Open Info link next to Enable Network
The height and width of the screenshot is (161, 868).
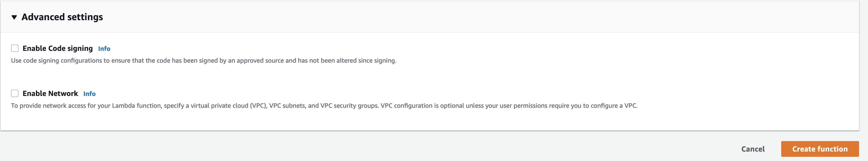click(89, 94)
